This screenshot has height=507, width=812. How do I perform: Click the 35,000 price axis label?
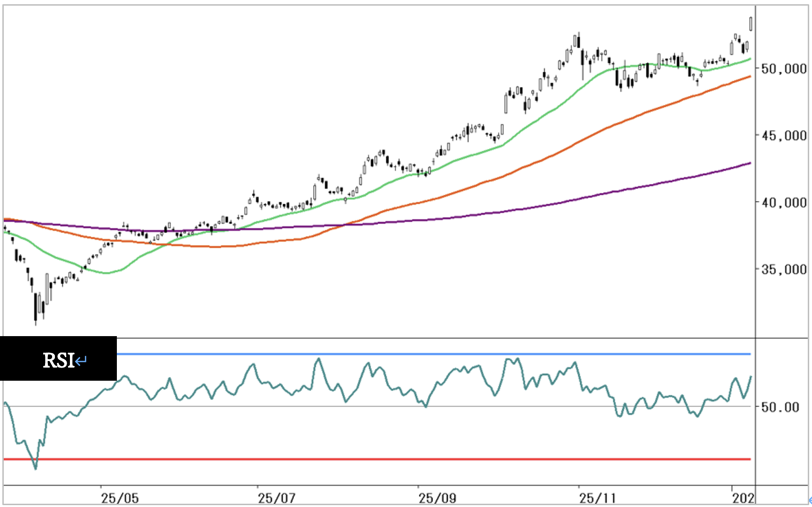coord(783,269)
